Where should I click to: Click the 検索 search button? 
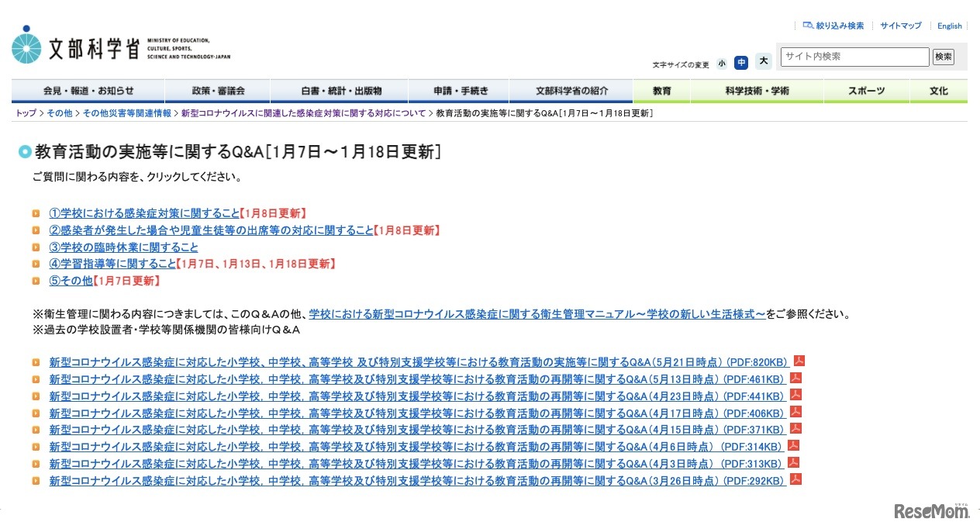943,57
